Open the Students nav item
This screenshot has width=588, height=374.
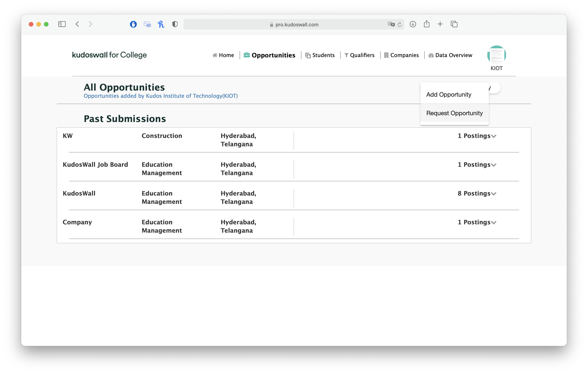click(320, 55)
